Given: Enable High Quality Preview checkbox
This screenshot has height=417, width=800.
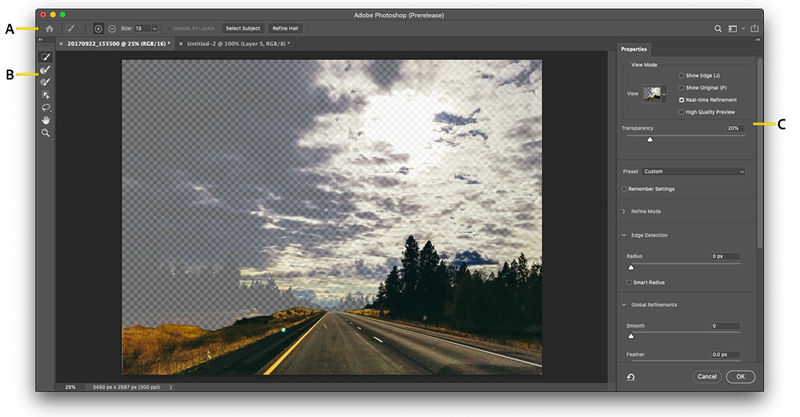Looking at the screenshot, I should 681,112.
